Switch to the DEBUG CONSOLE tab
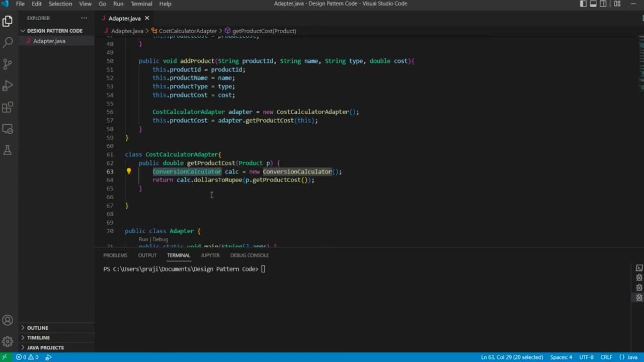644x362 pixels. [250, 255]
